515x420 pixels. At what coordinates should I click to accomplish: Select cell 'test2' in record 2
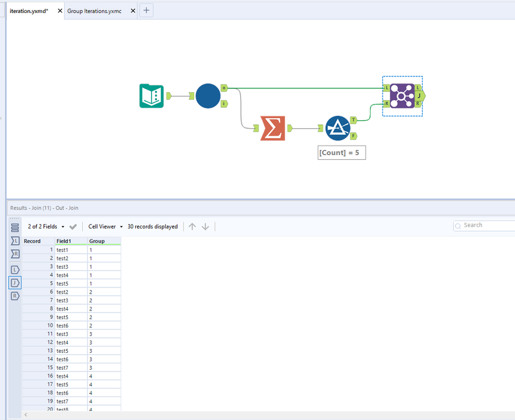(x=71, y=258)
